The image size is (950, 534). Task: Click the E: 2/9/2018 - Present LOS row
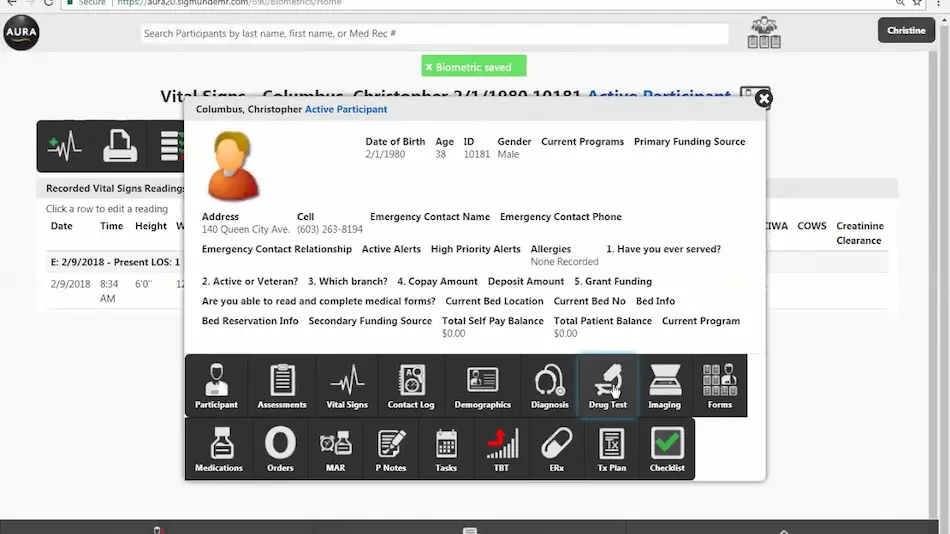click(x=115, y=262)
